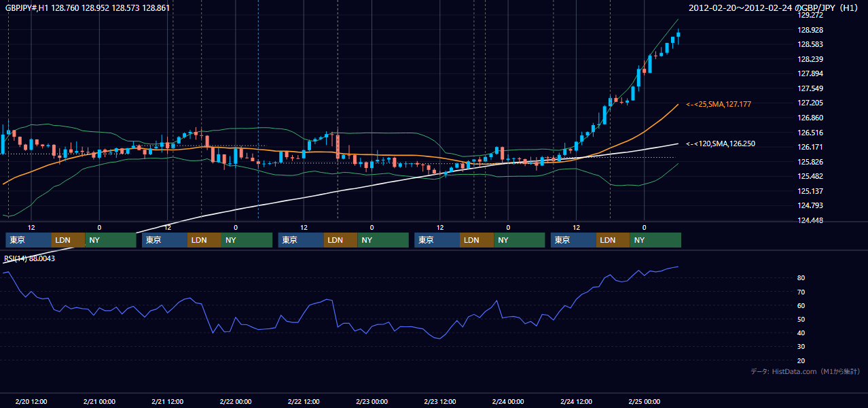Click the RSI 20 level label
The height and width of the screenshot is (408, 868).
pyautogui.click(x=801, y=360)
